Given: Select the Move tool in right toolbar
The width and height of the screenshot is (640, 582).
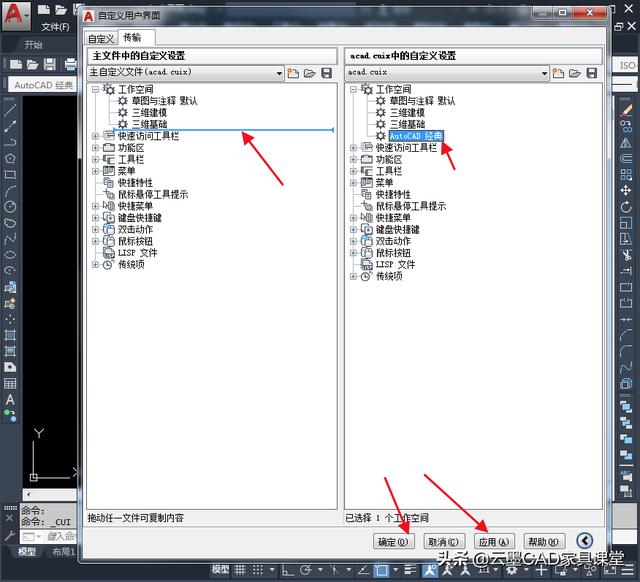Looking at the screenshot, I should click(x=626, y=191).
